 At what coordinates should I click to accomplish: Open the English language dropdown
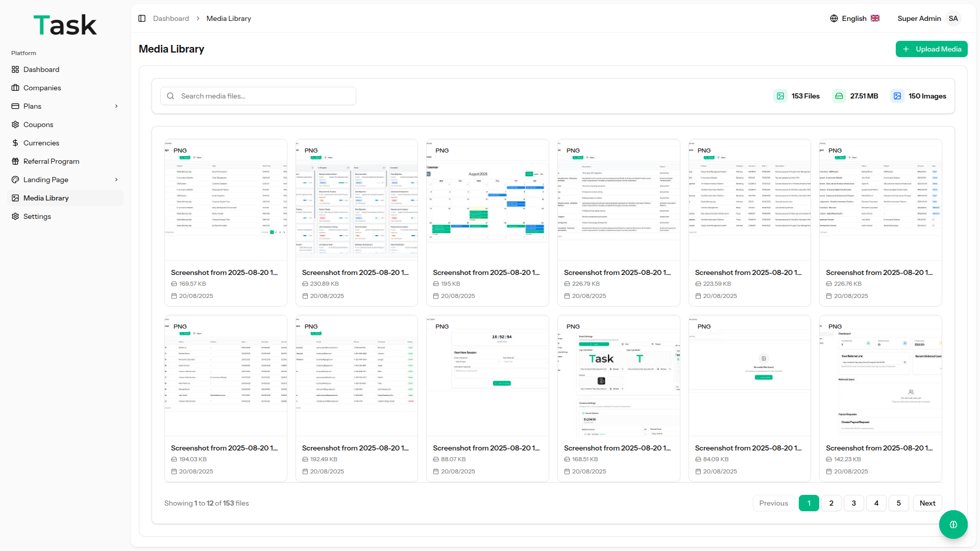tap(854, 18)
